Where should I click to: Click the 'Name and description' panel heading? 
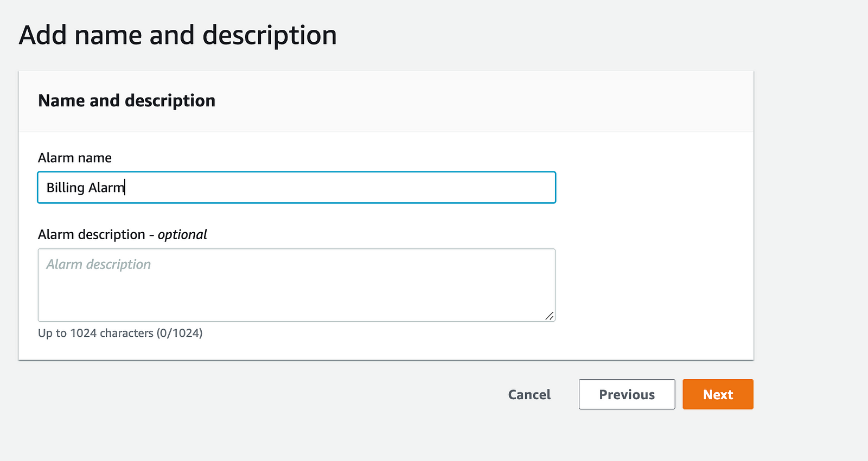click(x=126, y=101)
